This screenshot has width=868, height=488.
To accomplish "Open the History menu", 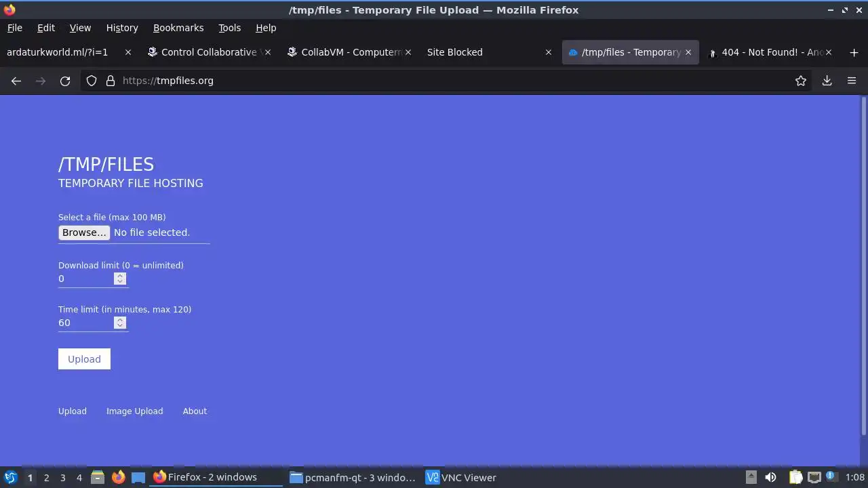I will [122, 28].
